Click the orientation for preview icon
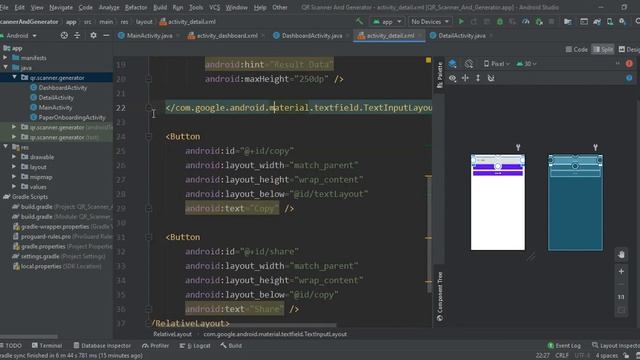Image resolution: width=640 pixels, height=360 pixels. (x=469, y=64)
